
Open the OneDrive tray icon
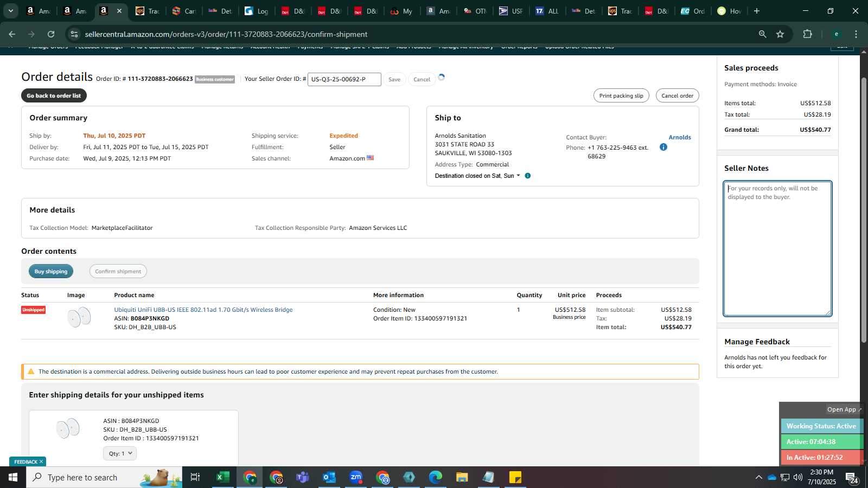point(771,477)
